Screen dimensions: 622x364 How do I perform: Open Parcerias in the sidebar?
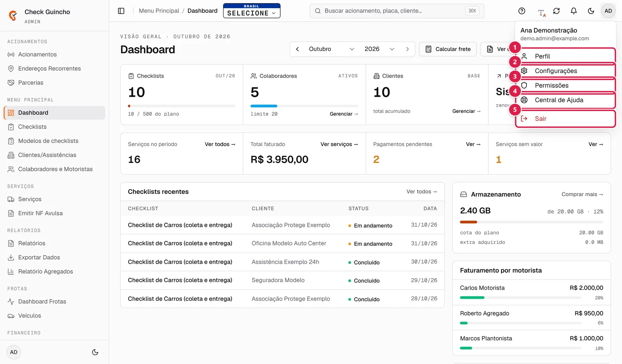point(54,83)
